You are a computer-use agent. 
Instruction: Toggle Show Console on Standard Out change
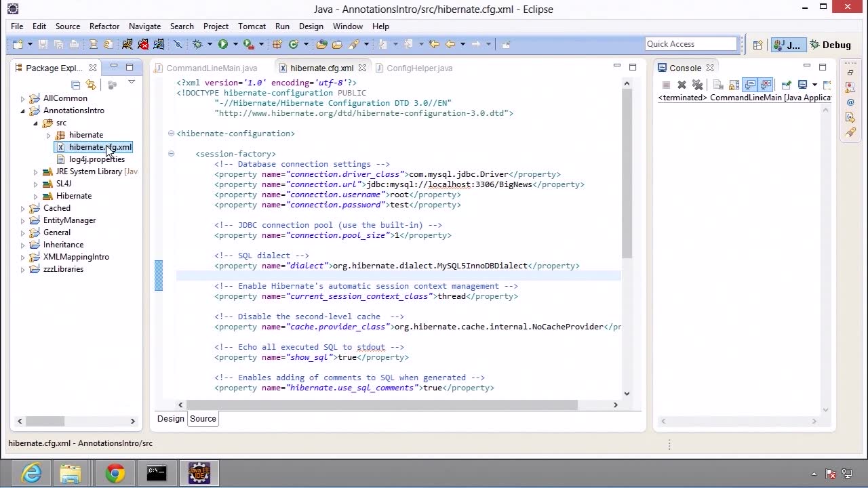click(x=750, y=85)
